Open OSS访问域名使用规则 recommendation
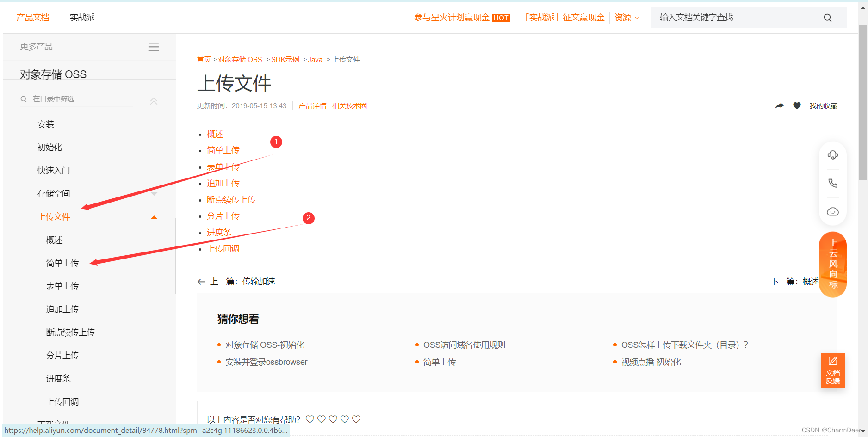Viewport: 868px width, 437px height. pos(464,345)
